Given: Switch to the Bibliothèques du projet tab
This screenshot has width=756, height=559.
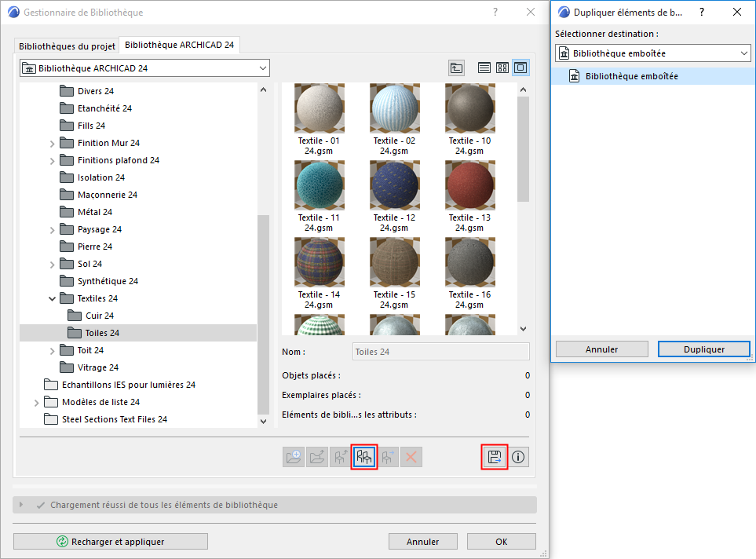Looking at the screenshot, I should pyautogui.click(x=66, y=46).
